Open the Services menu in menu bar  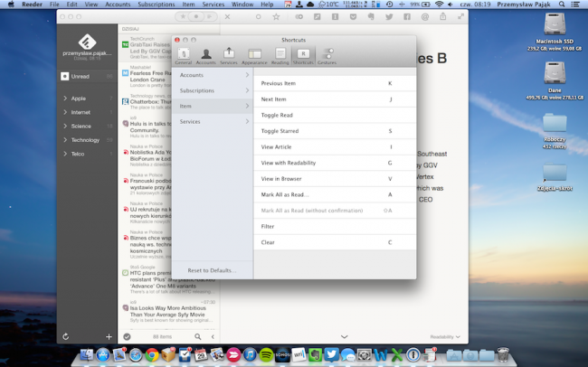tap(213, 5)
